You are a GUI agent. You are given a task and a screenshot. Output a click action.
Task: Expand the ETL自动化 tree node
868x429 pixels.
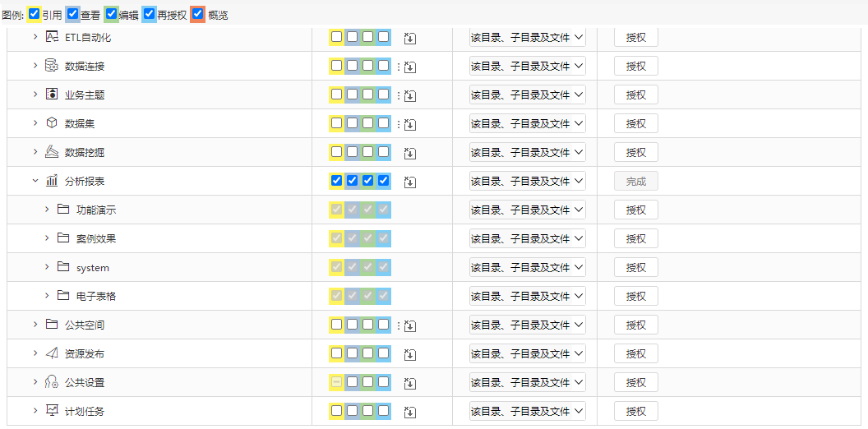coord(35,37)
